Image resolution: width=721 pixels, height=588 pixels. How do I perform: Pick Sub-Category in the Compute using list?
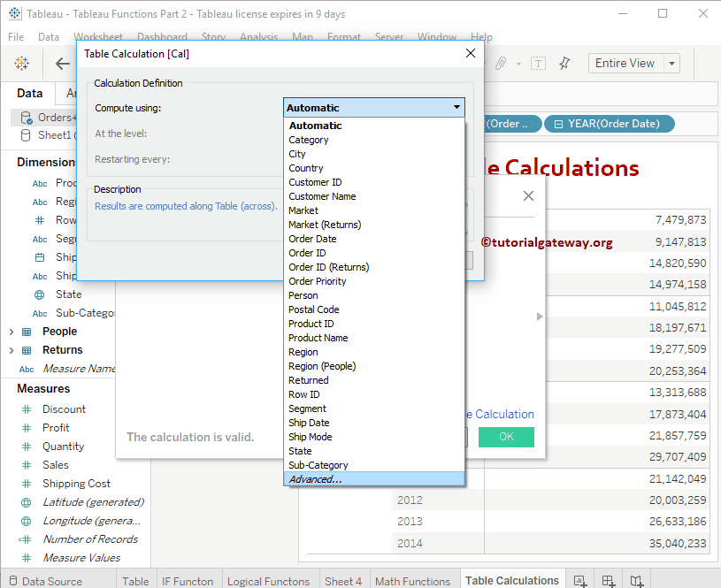tap(318, 465)
